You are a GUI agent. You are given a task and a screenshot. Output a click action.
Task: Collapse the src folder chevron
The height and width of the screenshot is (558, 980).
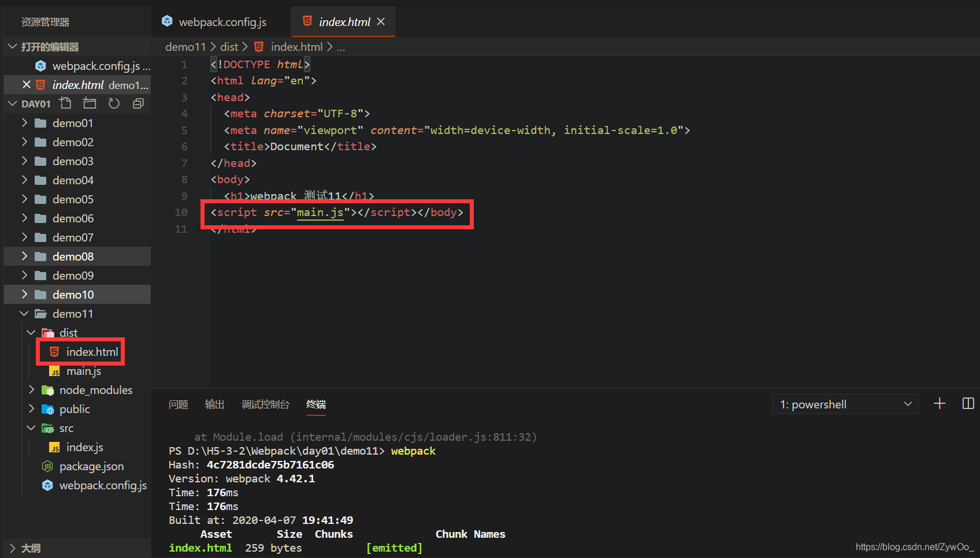[x=31, y=428]
